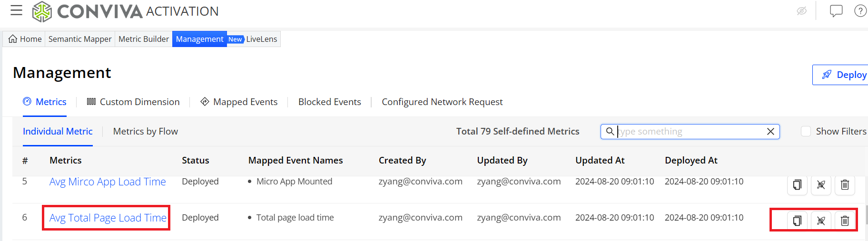868x241 pixels.
Task: Copy the Avg Total Page Load Time metric
Action: point(798,221)
